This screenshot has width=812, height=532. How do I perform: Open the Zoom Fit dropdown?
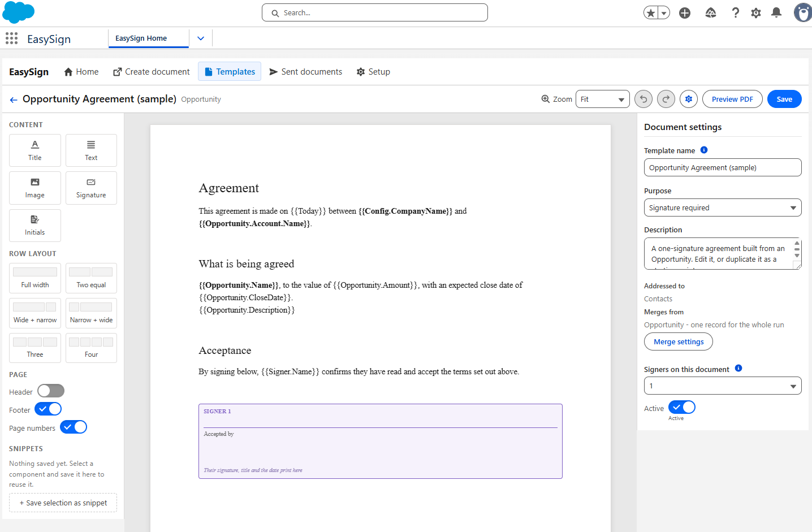[x=603, y=99]
